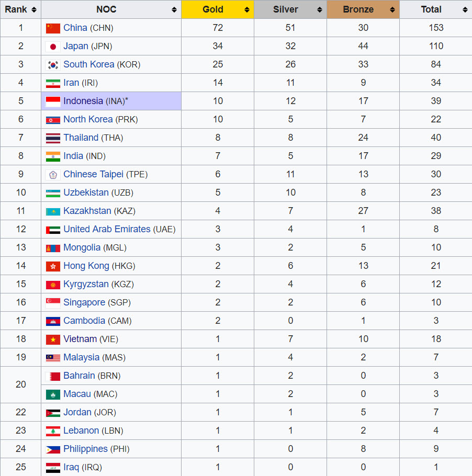Sort by Total medals arrows
This screenshot has height=476, width=472.
point(465,10)
